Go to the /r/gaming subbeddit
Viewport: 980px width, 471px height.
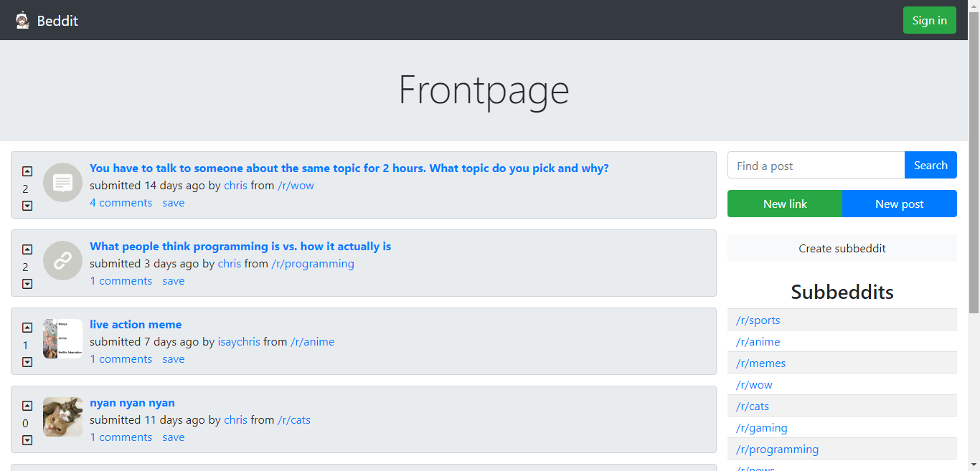[x=762, y=427]
